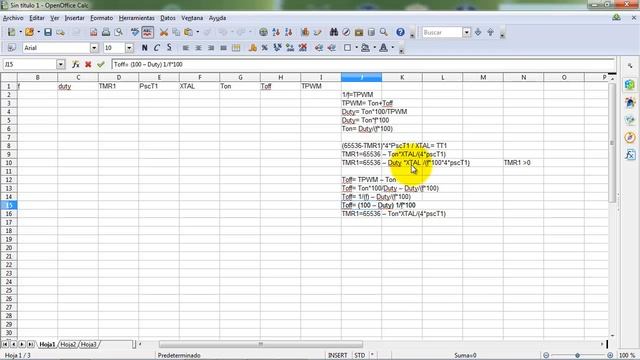Open the font size 10 dropdown
Screen dimensions: 640x360
129,48
